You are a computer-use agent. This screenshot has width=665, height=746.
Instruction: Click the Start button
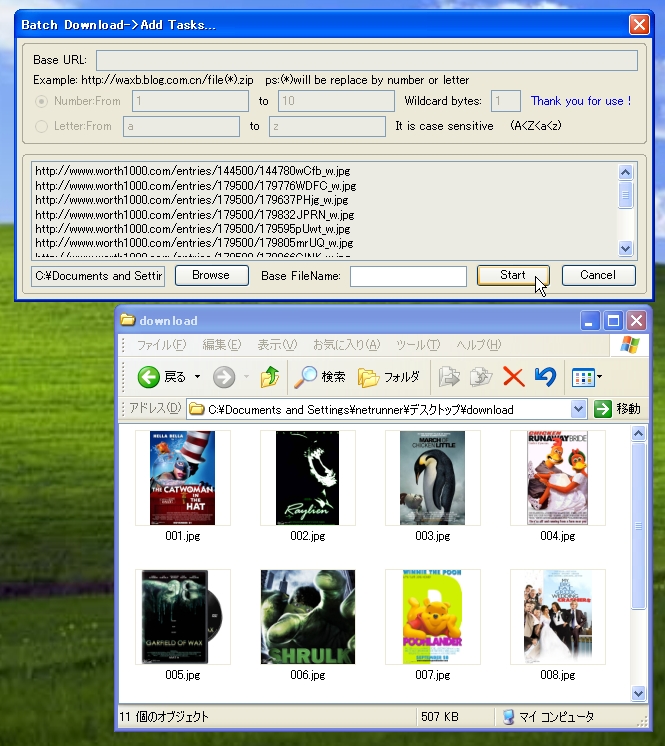(x=513, y=275)
